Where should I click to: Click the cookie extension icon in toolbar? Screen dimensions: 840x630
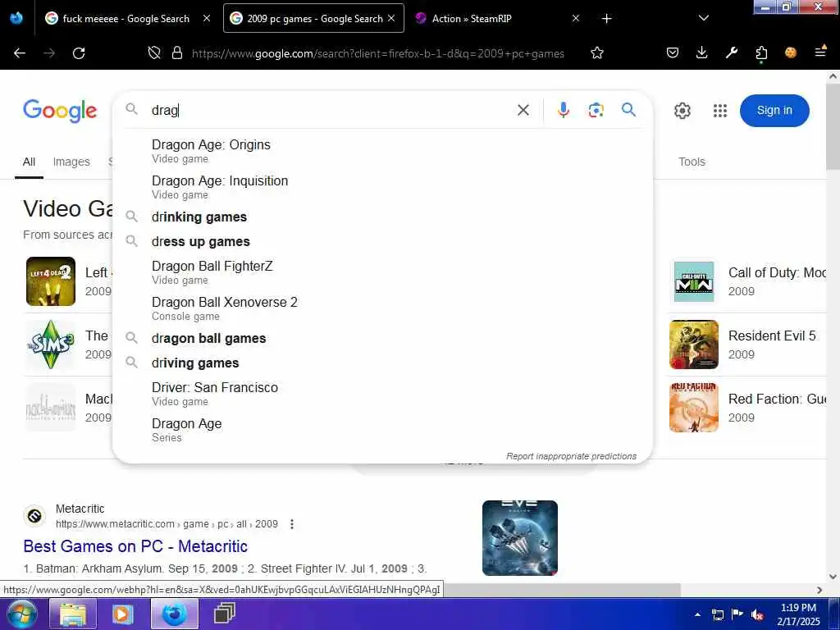(790, 52)
